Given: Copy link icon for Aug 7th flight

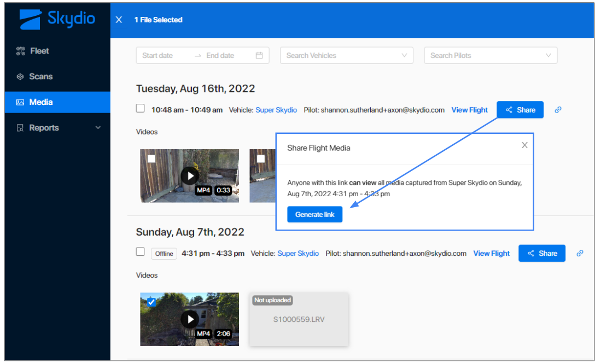Looking at the screenshot, I should tap(580, 253).
